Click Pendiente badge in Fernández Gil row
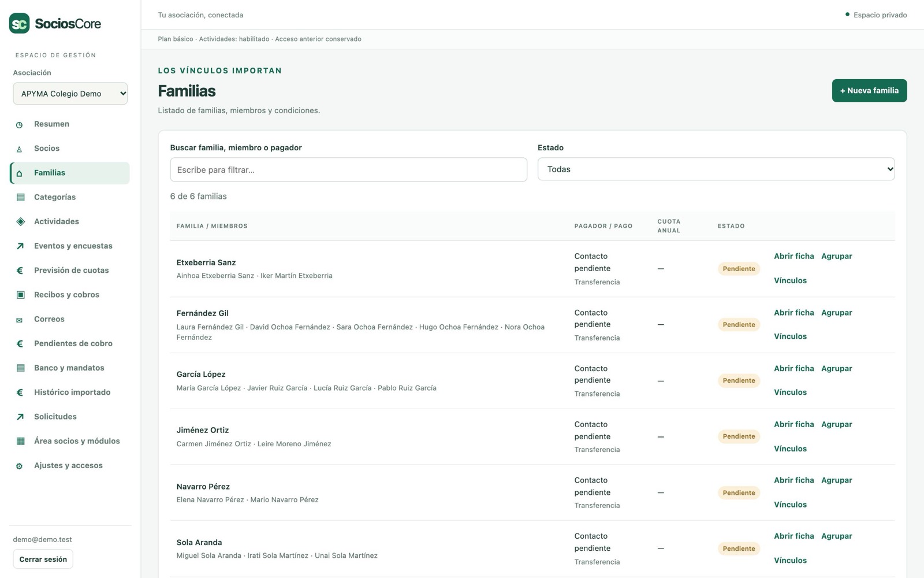This screenshot has width=924, height=578. click(739, 325)
